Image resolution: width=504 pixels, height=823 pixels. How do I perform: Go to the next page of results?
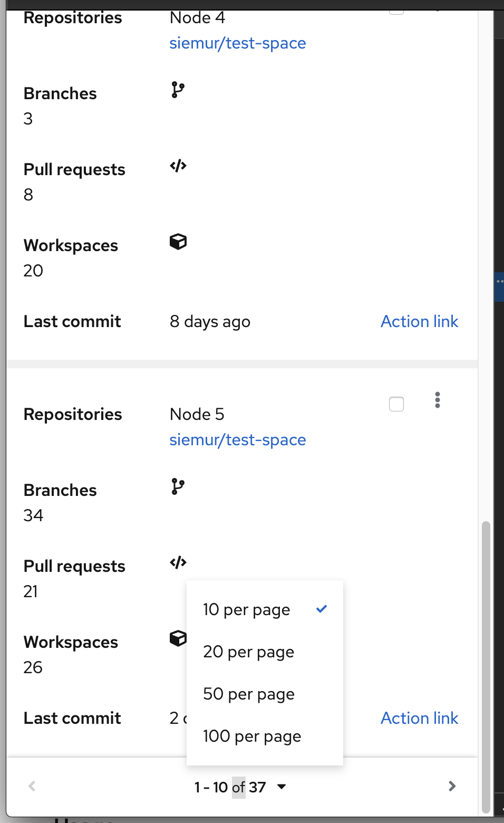(x=452, y=786)
